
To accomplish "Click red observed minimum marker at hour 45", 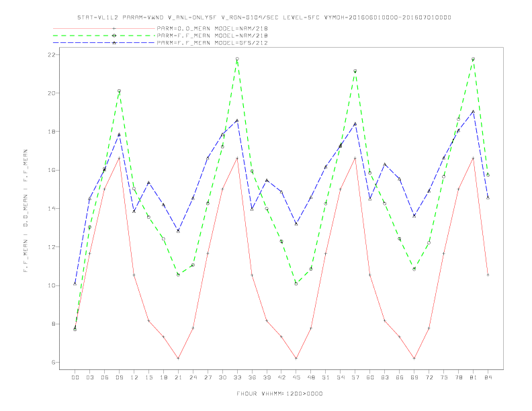I will click(296, 359).
